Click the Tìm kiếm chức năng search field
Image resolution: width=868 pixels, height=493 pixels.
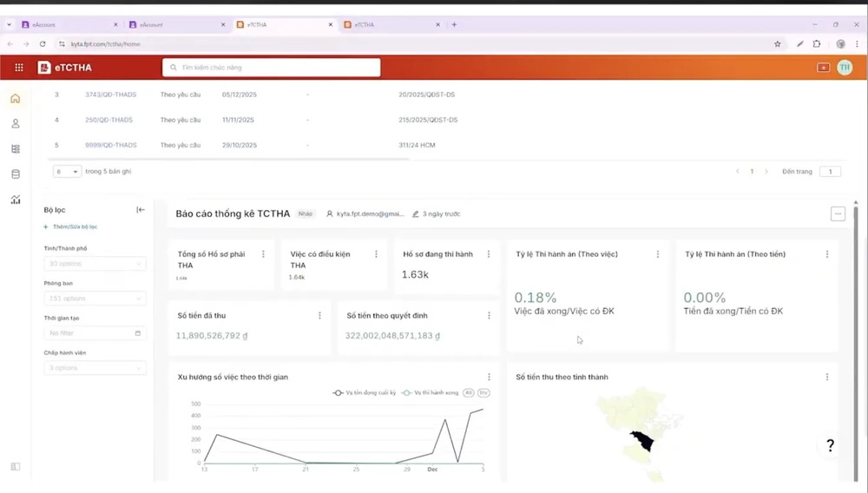[271, 68]
